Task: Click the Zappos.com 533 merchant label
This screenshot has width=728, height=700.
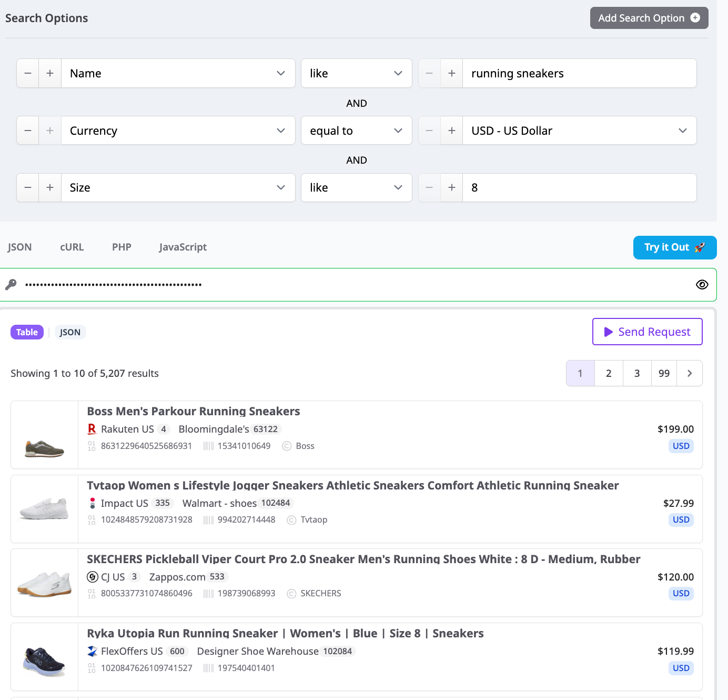Action: [x=188, y=577]
